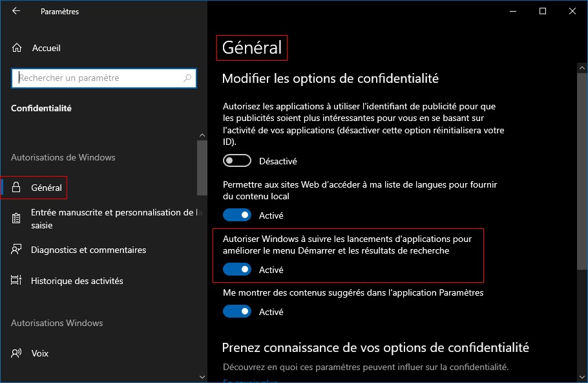Go to Accueil settings home
Screen dimensions: 588x383
tap(46, 48)
